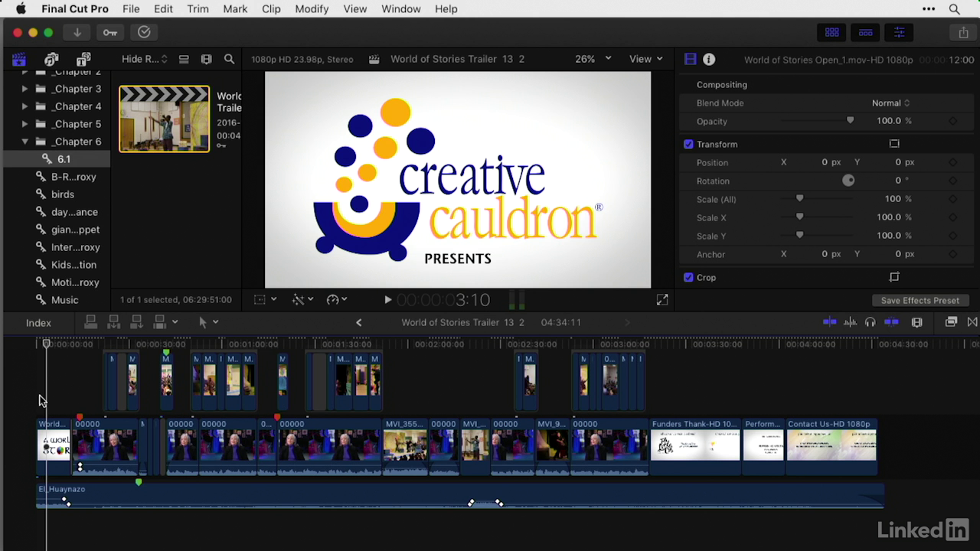Expand the _Chapter 5 event
Viewport: 980px width, 551px height.
24,124
